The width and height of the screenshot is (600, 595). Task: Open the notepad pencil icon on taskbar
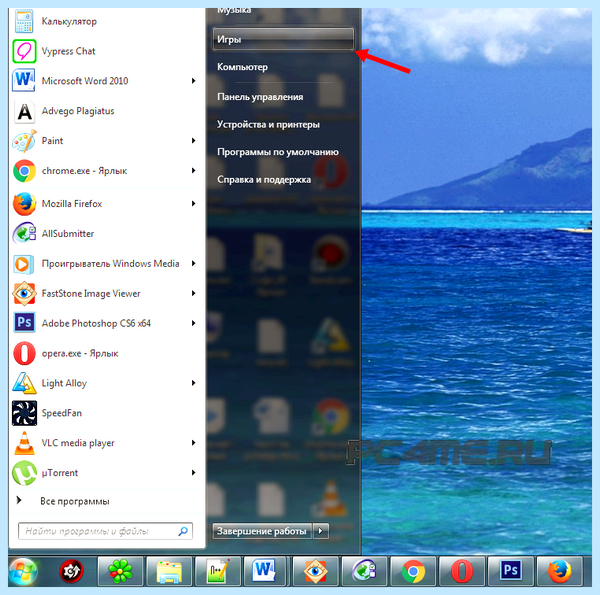point(217,571)
